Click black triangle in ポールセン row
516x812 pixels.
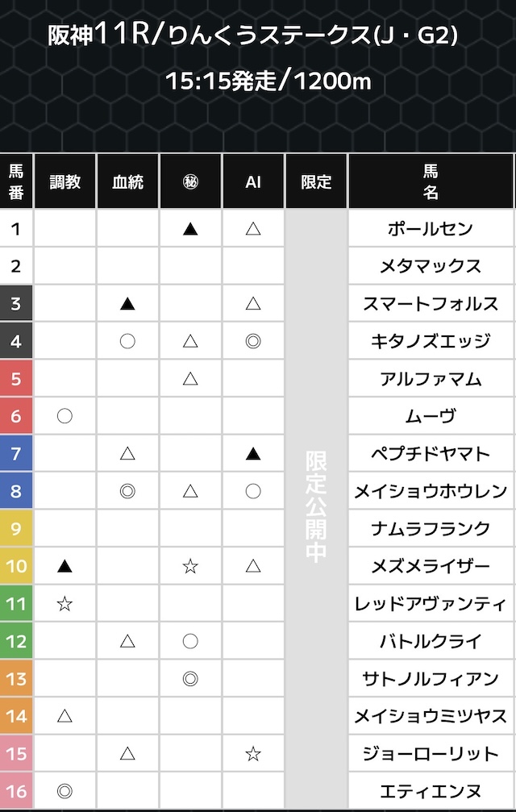point(190,229)
